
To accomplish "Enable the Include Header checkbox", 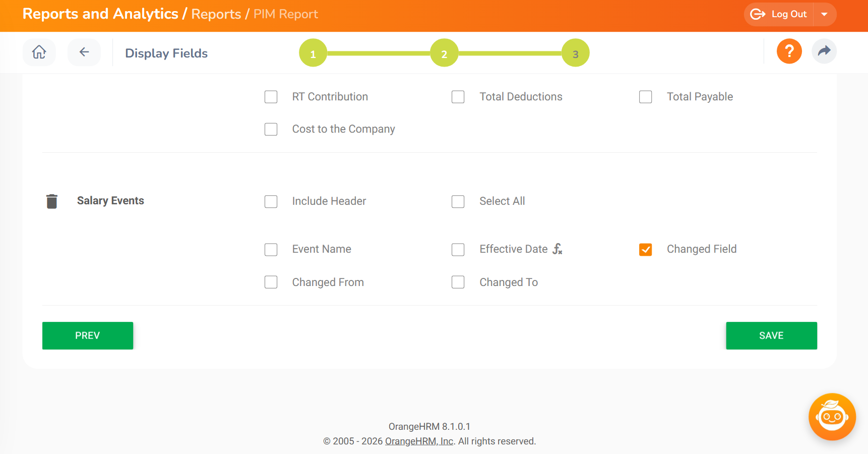I will [x=271, y=202].
